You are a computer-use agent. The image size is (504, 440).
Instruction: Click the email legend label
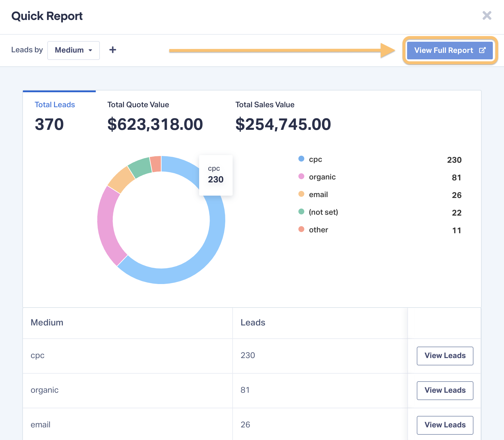click(x=318, y=194)
